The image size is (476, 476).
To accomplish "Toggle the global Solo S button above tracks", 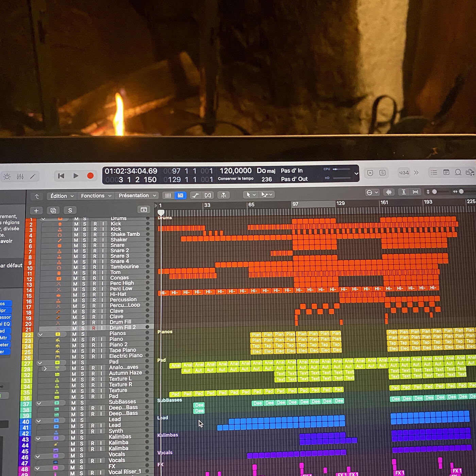I will [70, 210].
